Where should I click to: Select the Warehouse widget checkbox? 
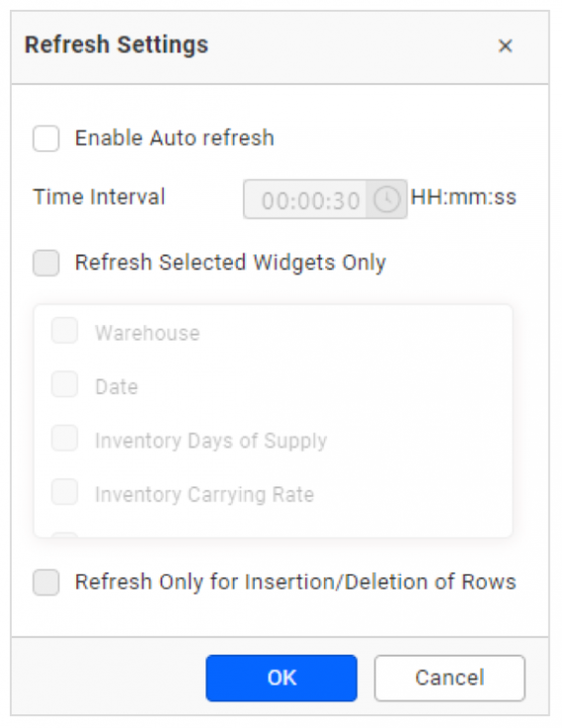[64, 331]
